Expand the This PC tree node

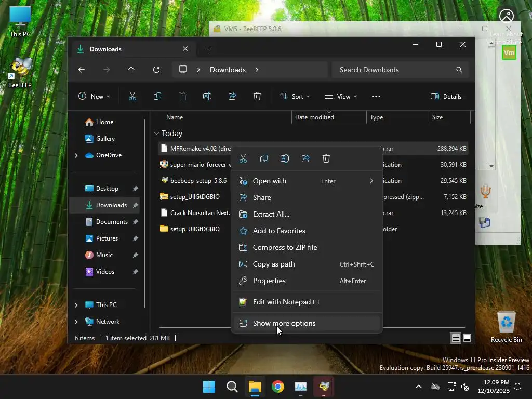tap(76, 305)
